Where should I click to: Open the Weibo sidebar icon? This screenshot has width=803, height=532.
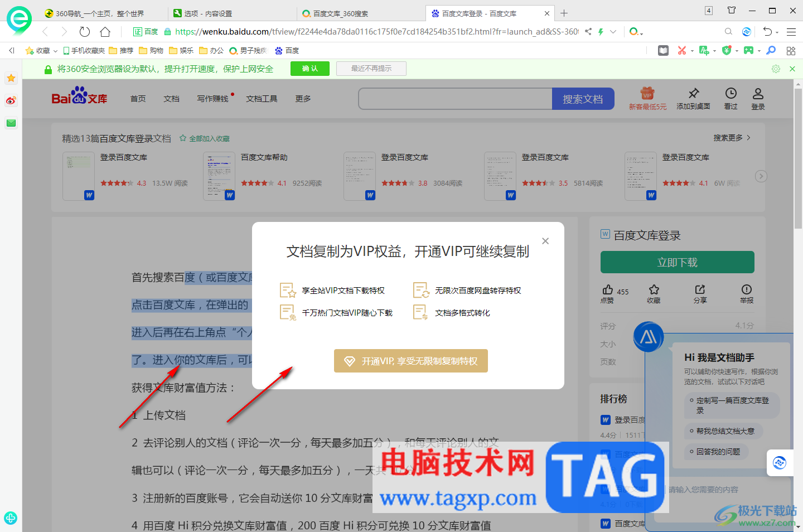(11, 101)
